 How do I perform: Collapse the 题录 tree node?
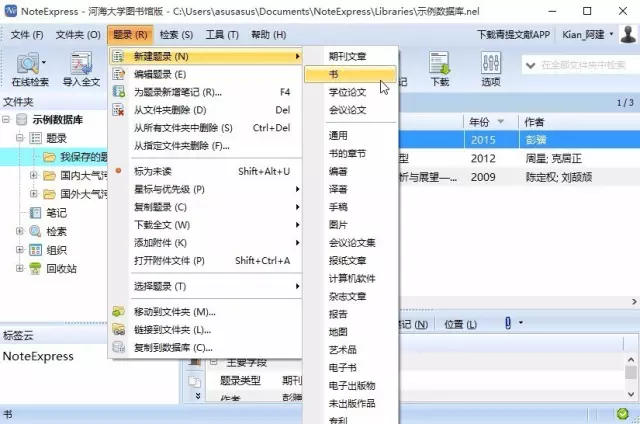(20, 138)
